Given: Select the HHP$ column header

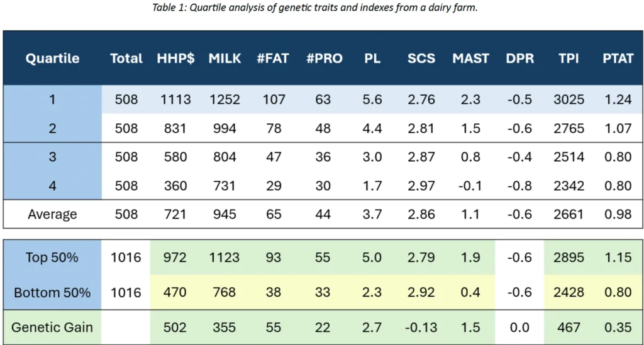Looking at the screenshot, I should [x=175, y=59].
